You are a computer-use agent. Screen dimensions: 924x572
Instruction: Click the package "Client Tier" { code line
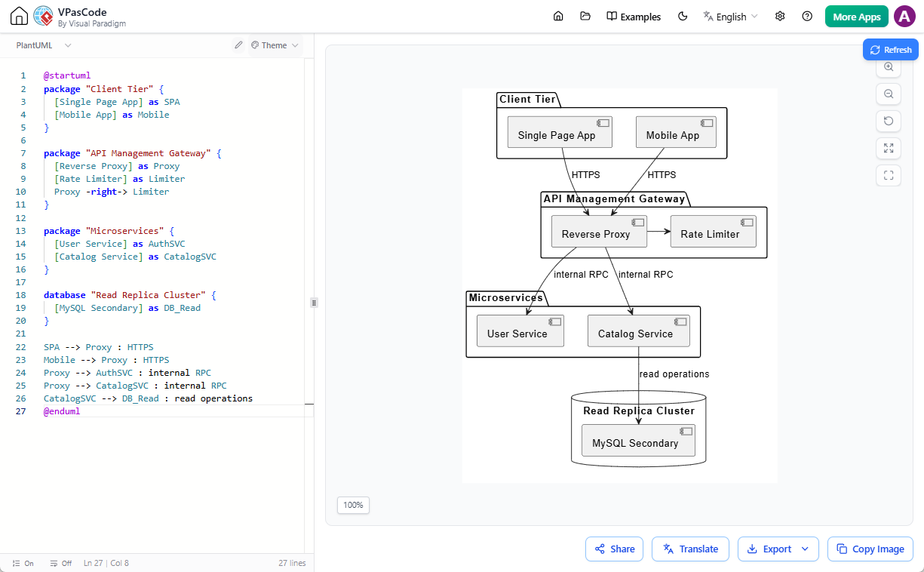(x=103, y=89)
